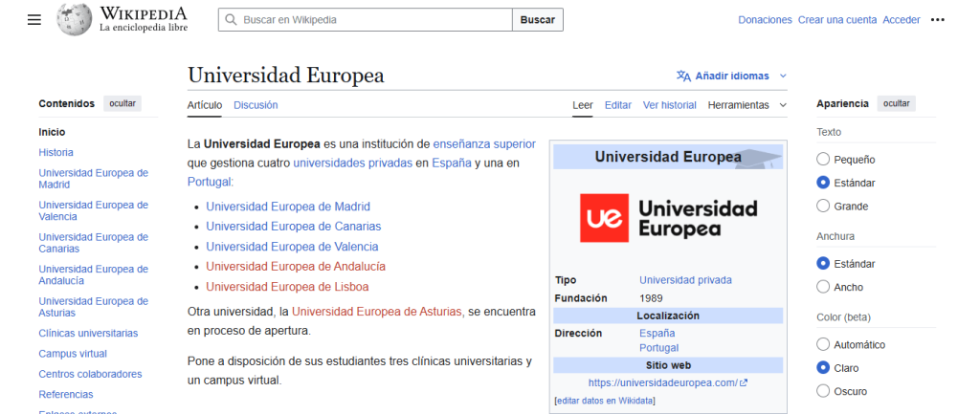The height and width of the screenshot is (414, 980).
Task: Select the Leer tab
Action: tap(583, 105)
